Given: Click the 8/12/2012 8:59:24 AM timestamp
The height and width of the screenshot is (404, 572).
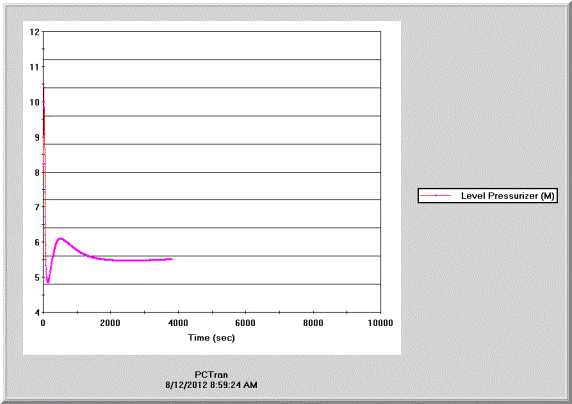Looking at the screenshot, I should (211, 385).
